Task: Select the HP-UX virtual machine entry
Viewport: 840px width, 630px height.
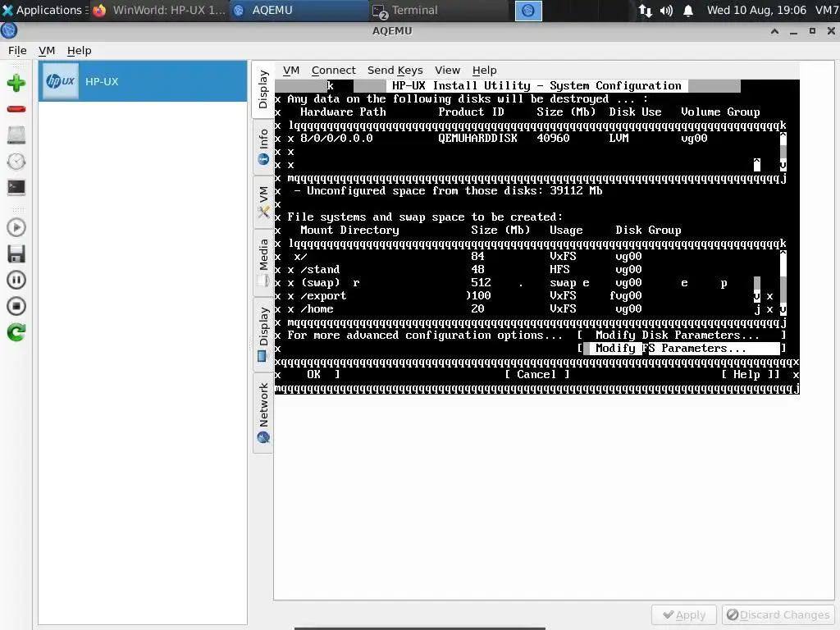Action: coord(143,81)
